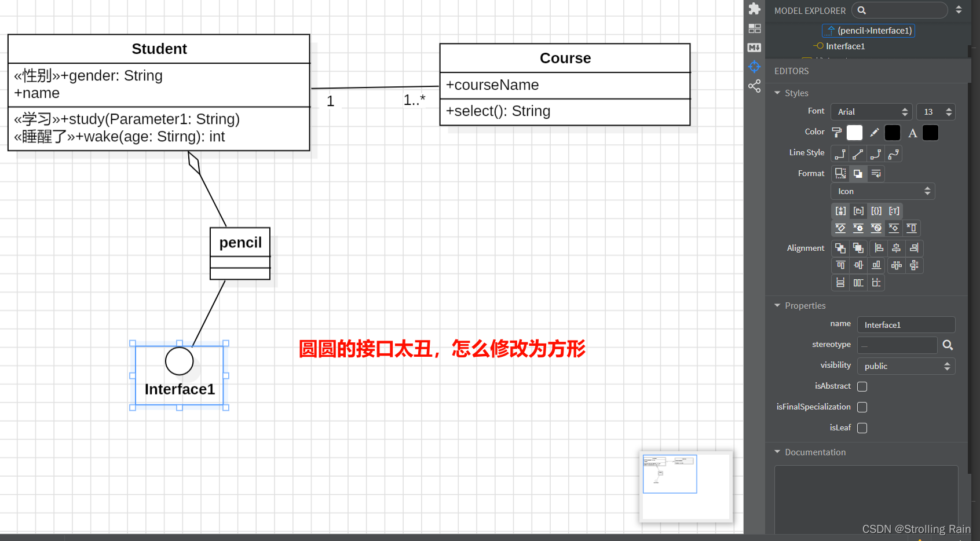Enable the isAbstract checkbox

tap(862, 386)
